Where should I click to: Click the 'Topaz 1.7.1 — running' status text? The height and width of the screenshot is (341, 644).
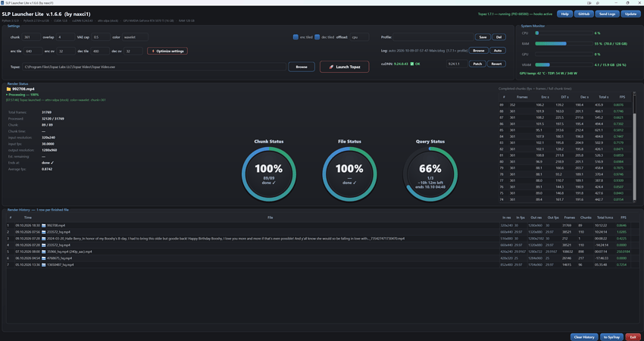click(515, 14)
